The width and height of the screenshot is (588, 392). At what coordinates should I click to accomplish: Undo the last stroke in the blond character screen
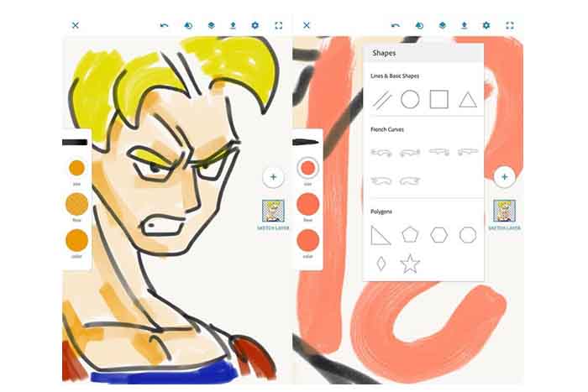point(165,25)
